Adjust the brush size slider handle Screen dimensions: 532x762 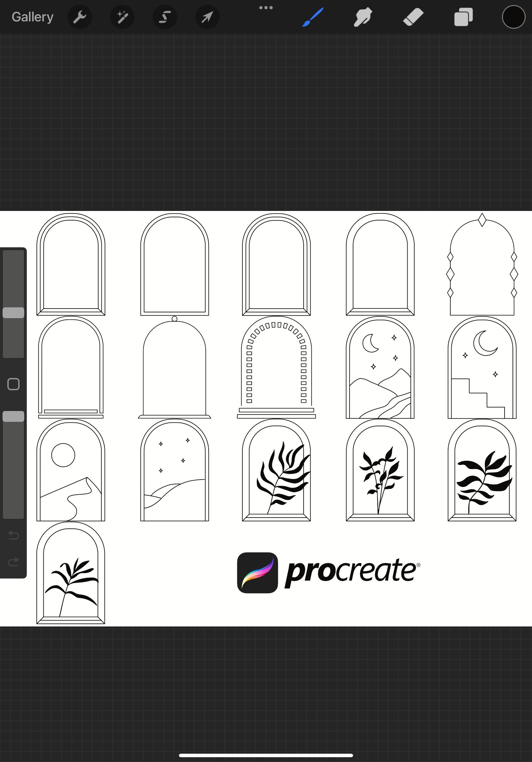[x=13, y=313]
